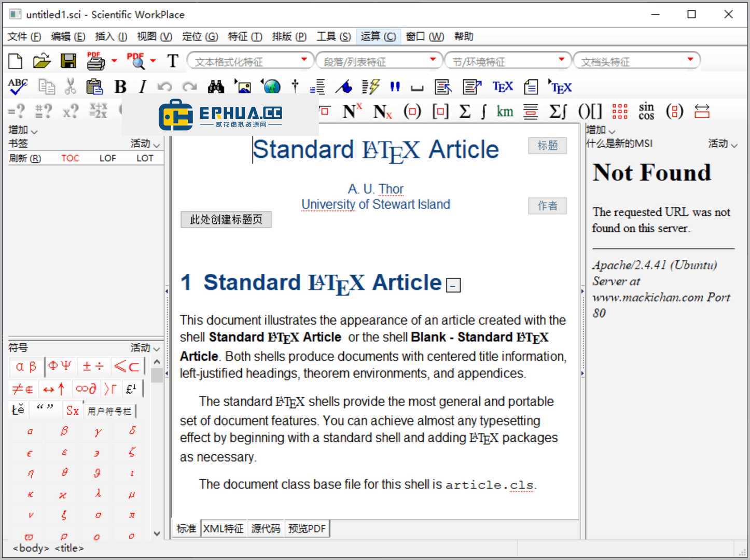Insert subscript with the N_x icon
The height and width of the screenshot is (560, 750).
pyautogui.click(x=383, y=111)
